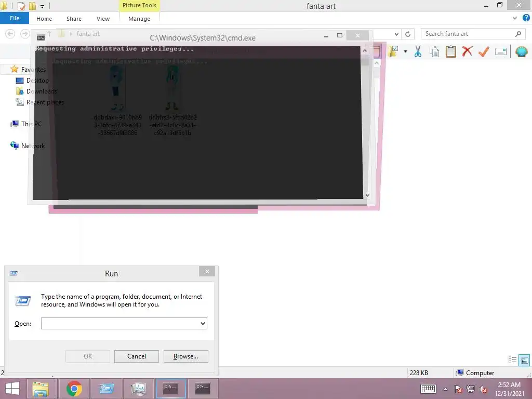532x399 pixels.
Task: Click the cmd.exe window title icon
Action: (41, 37)
